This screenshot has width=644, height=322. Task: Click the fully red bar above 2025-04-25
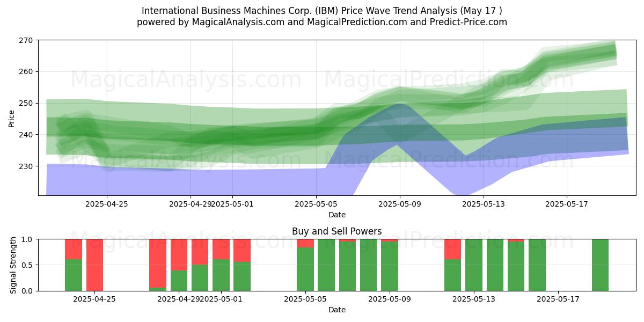[94, 265]
